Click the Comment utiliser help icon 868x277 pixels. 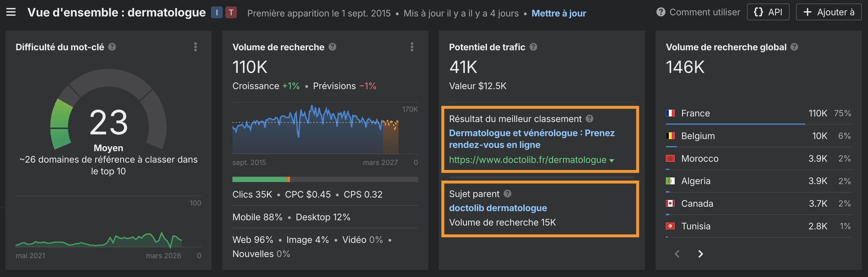[661, 12]
